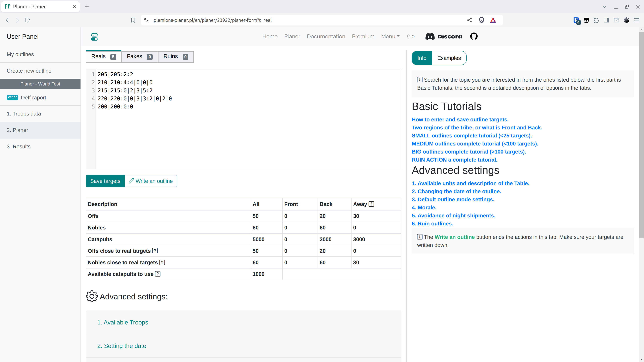Bookmark this page
The image size is (644, 362).
133,20
